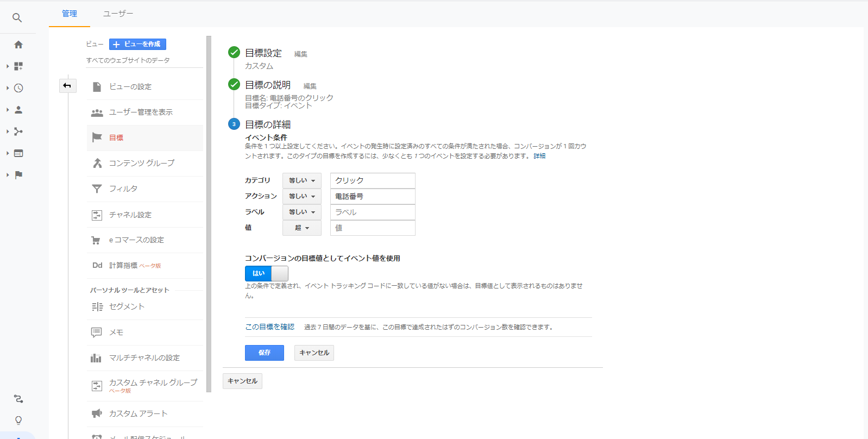Open the Conversions flag icon in sidebar
This screenshot has width=868, height=439.
tap(18, 175)
